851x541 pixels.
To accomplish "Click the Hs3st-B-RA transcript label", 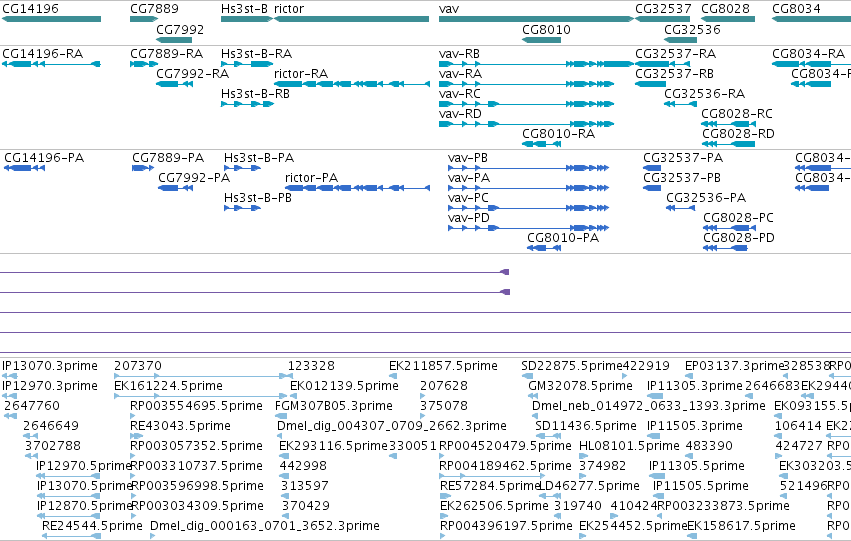I will 256,54.
